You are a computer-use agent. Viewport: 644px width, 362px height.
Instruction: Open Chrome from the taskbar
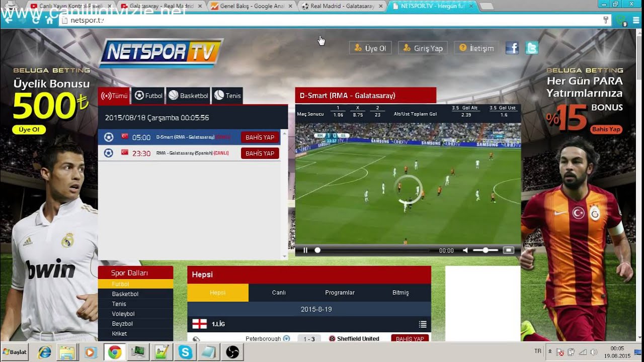click(115, 352)
